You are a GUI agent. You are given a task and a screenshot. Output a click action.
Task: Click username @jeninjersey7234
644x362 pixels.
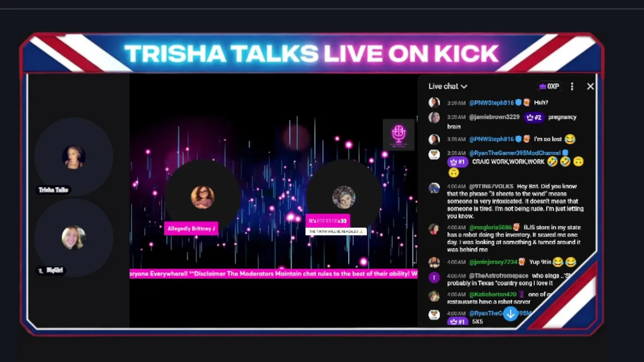pos(493,262)
